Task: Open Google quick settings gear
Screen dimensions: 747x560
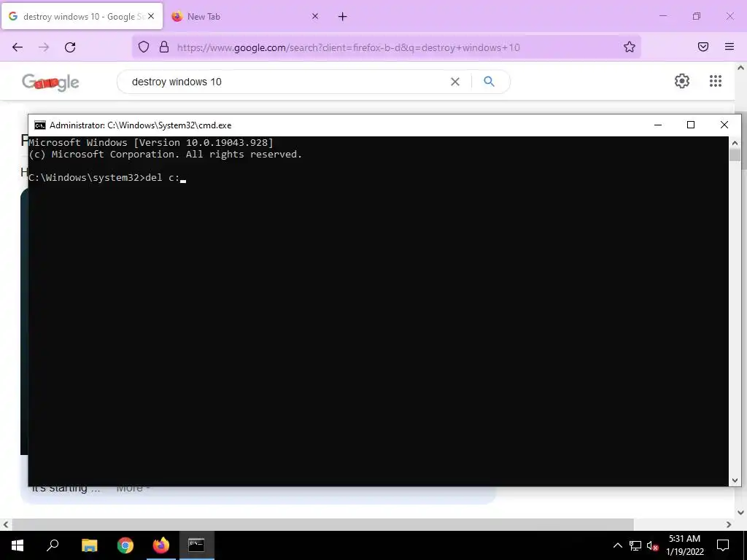Action: pyautogui.click(x=682, y=81)
